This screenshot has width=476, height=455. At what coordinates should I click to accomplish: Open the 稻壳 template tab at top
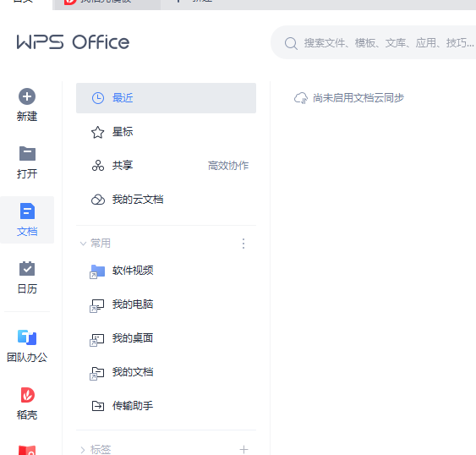pyautogui.click(x=107, y=4)
